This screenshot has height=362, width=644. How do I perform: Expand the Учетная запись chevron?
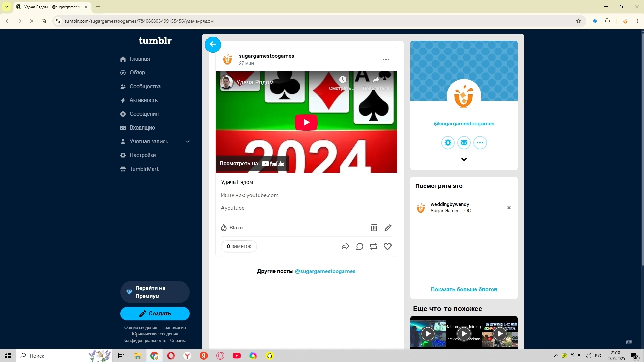coord(188,142)
